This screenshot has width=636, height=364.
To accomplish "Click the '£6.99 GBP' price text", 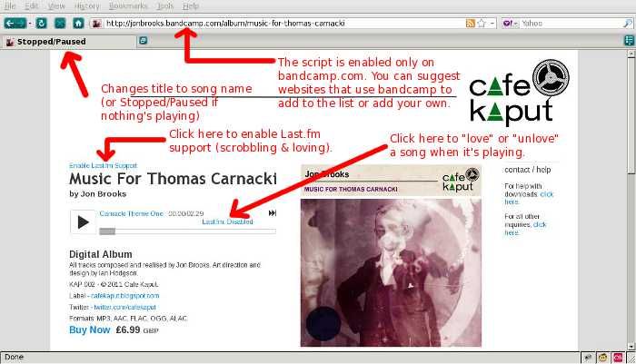I will tap(137, 330).
